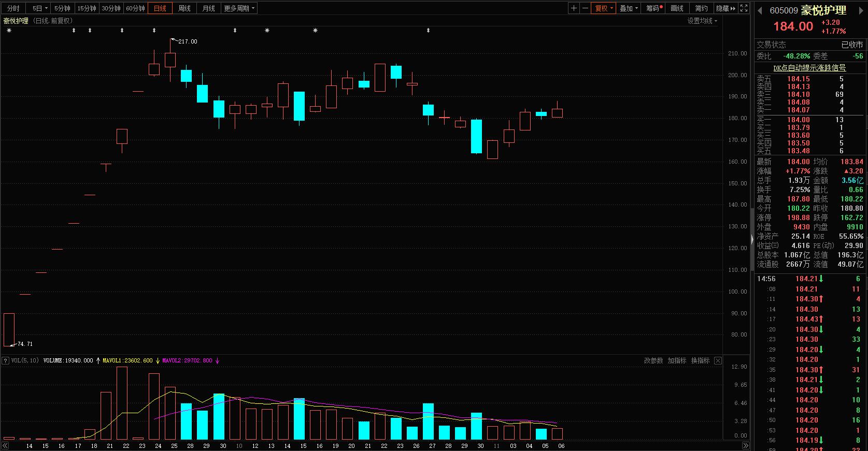Viewport: 868px width, 451px height.
Task: Toggle fullscreen chart view icon
Action: click(x=744, y=8)
